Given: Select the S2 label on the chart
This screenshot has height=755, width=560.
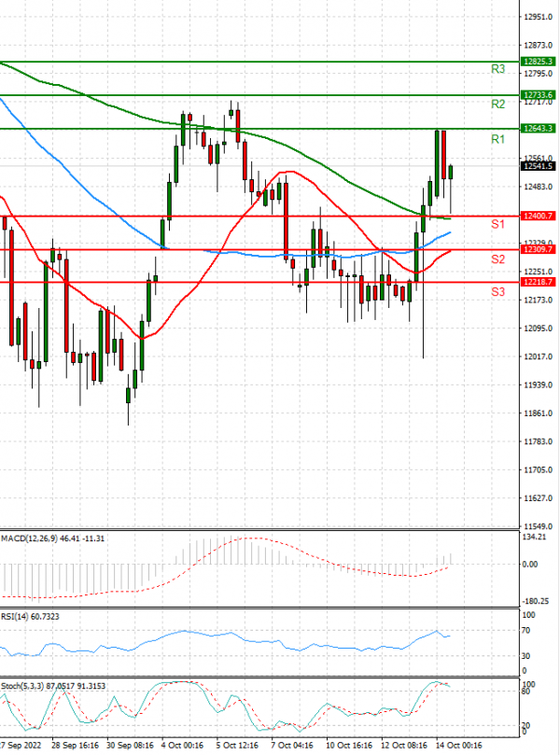Looking at the screenshot, I should 497,259.
